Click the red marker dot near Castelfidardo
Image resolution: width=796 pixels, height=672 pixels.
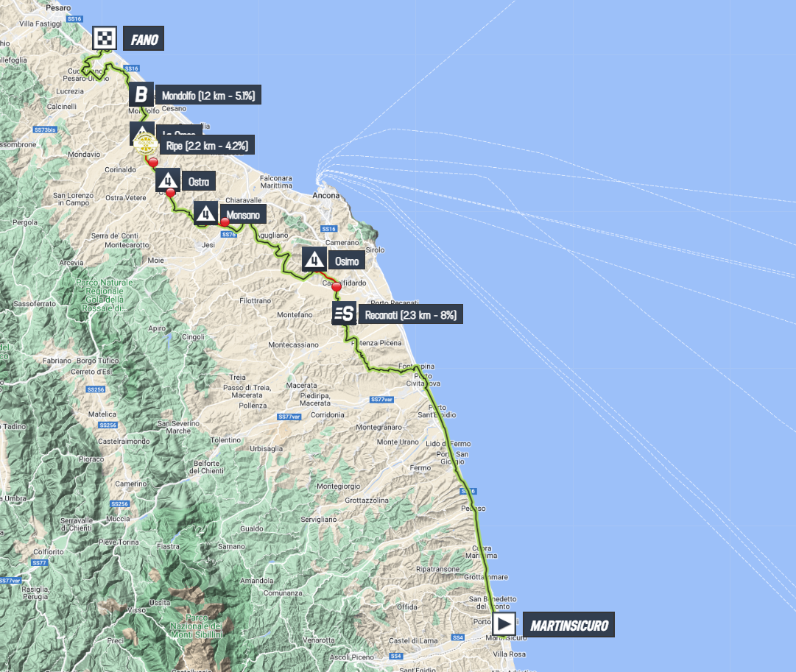tap(336, 286)
